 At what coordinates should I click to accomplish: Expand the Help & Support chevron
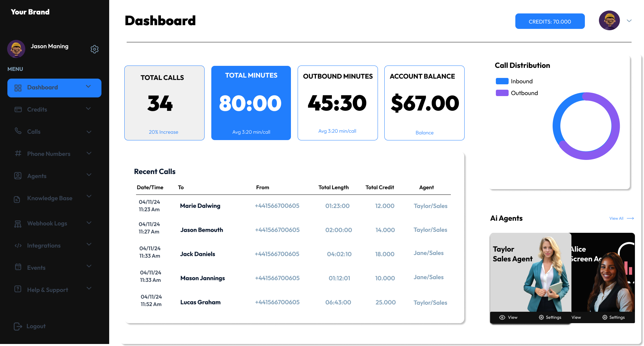(89, 288)
